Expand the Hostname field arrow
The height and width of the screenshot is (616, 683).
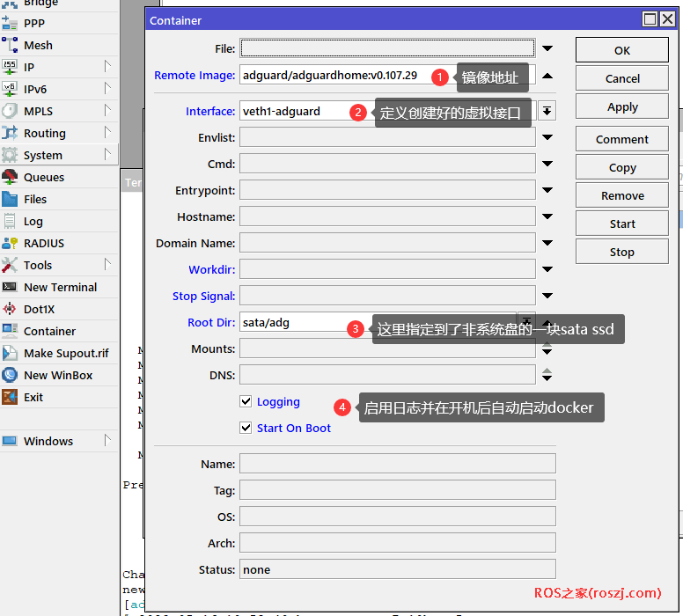pos(547,216)
